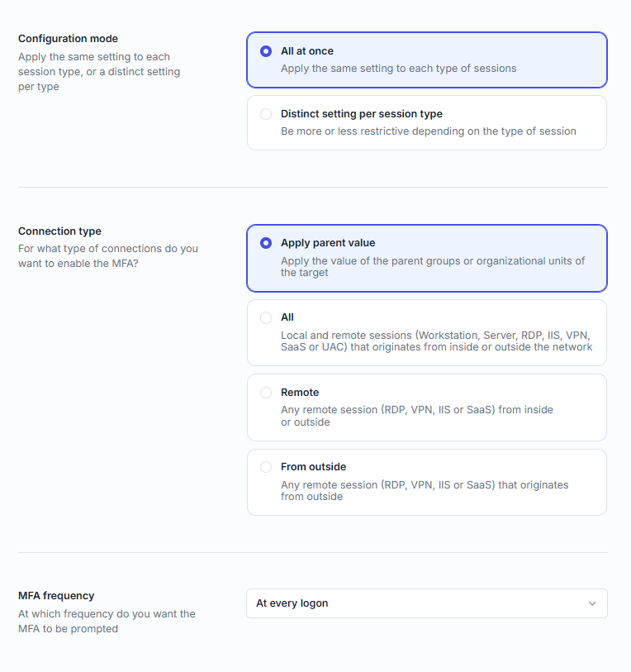This screenshot has height=672, width=631.
Task: Click 'For what type of connections' helper text
Action: click(x=107, y=256)
